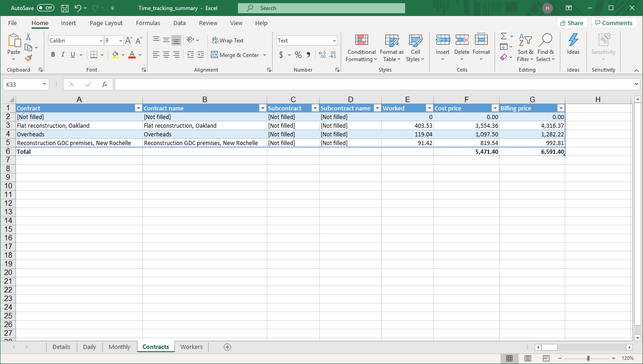Click the Decrease Indent icon

point(190,55)
